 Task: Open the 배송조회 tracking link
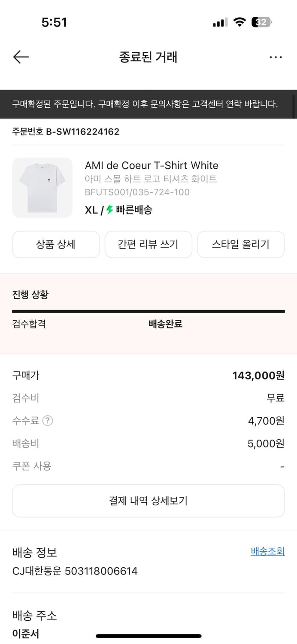pos(267,551)
